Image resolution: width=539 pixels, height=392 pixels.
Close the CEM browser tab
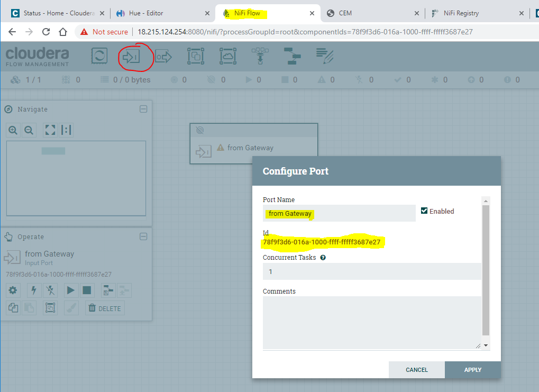tap(417, 13)
